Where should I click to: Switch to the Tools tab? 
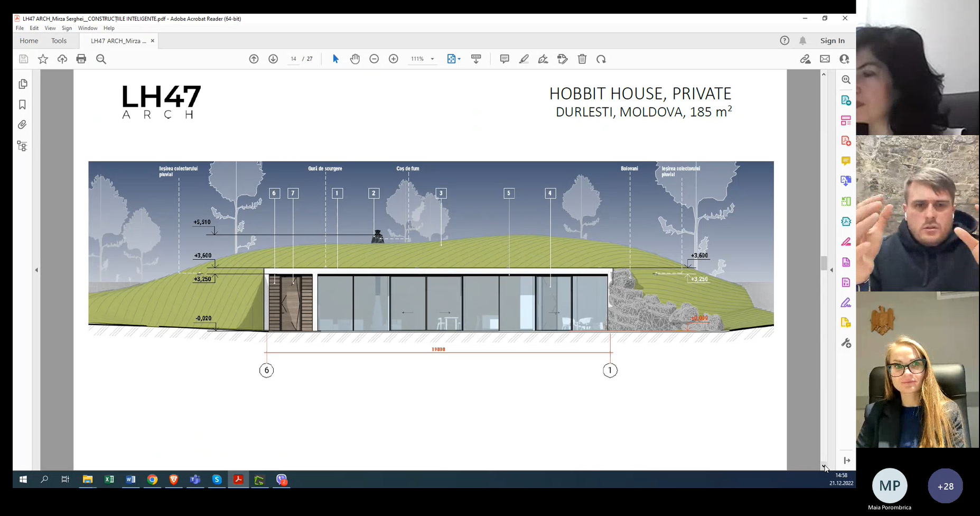pyautogui.click(x=59, y=41)
